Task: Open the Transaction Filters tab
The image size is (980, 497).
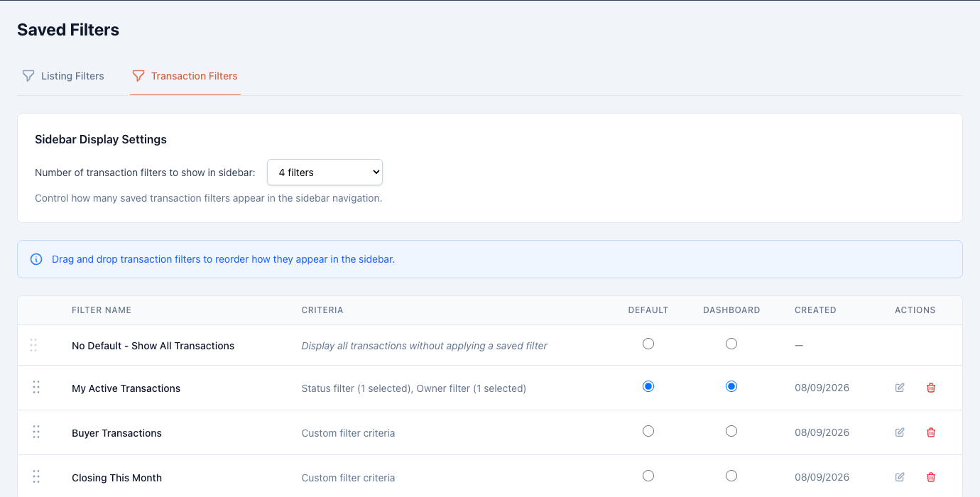Action: point(185,76)
